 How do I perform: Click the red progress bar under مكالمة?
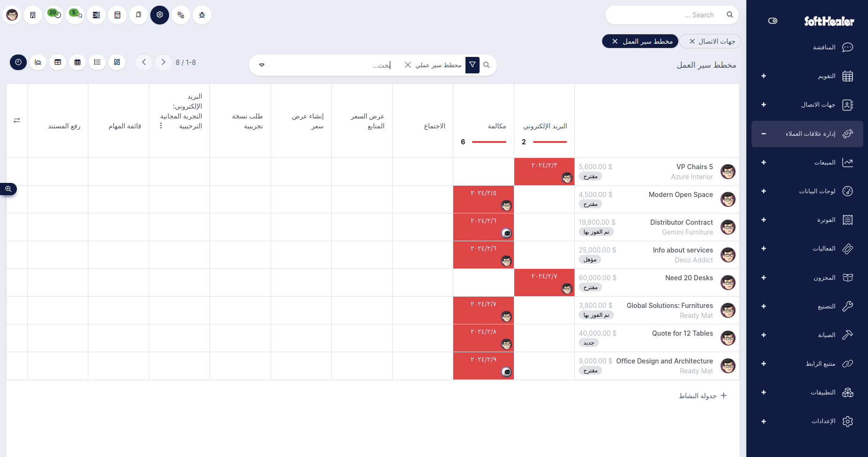coord(489,142)
